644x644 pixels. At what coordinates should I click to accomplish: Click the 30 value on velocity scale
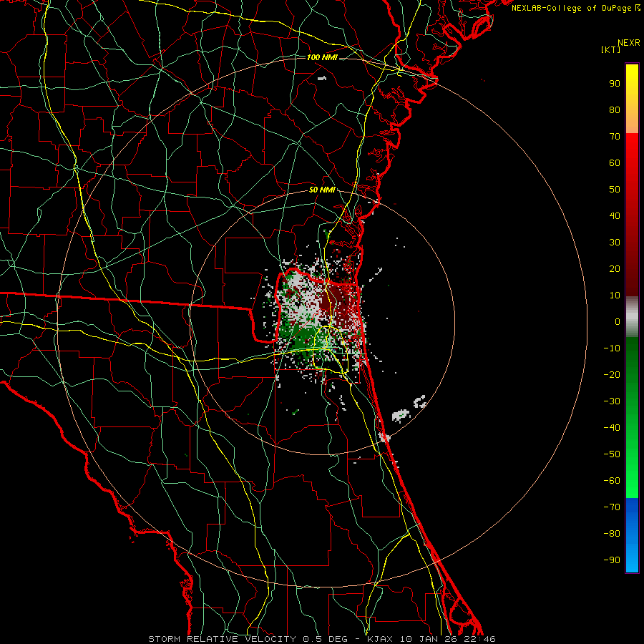pos(615,243)
